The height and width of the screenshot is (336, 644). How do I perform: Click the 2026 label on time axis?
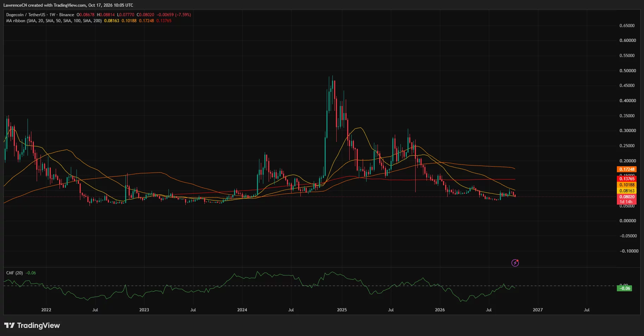(440, 310)
